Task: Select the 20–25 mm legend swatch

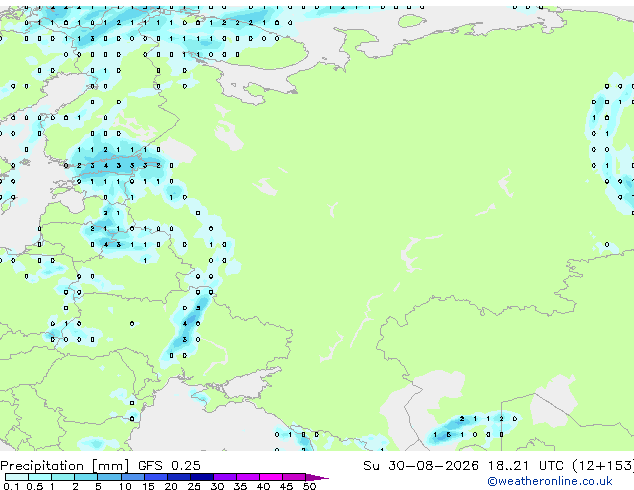Action: tap(178, 477)
